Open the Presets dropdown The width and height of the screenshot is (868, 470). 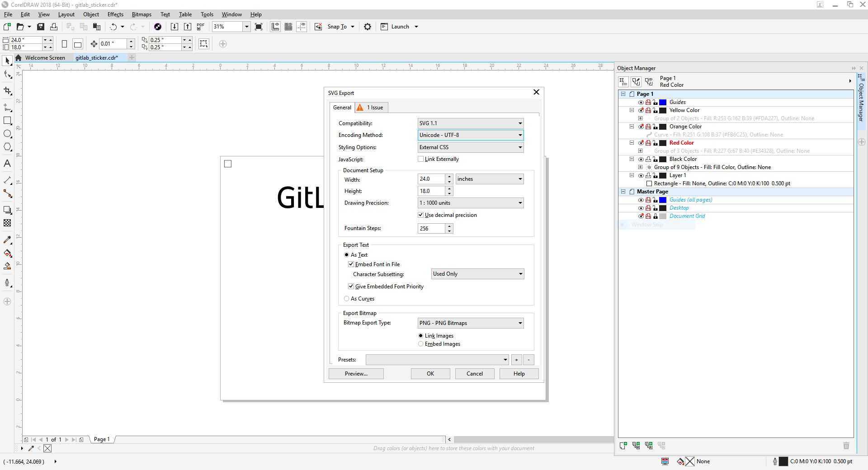pos(437,360)
